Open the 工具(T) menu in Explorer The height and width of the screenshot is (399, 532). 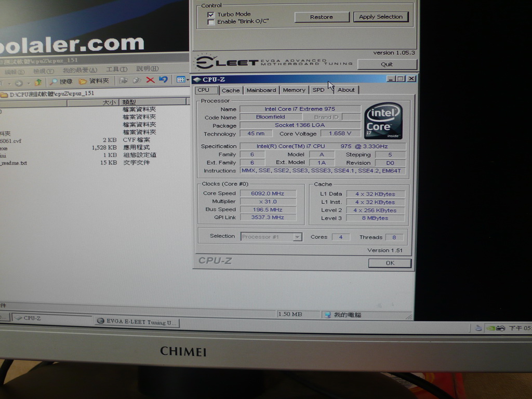117,69
